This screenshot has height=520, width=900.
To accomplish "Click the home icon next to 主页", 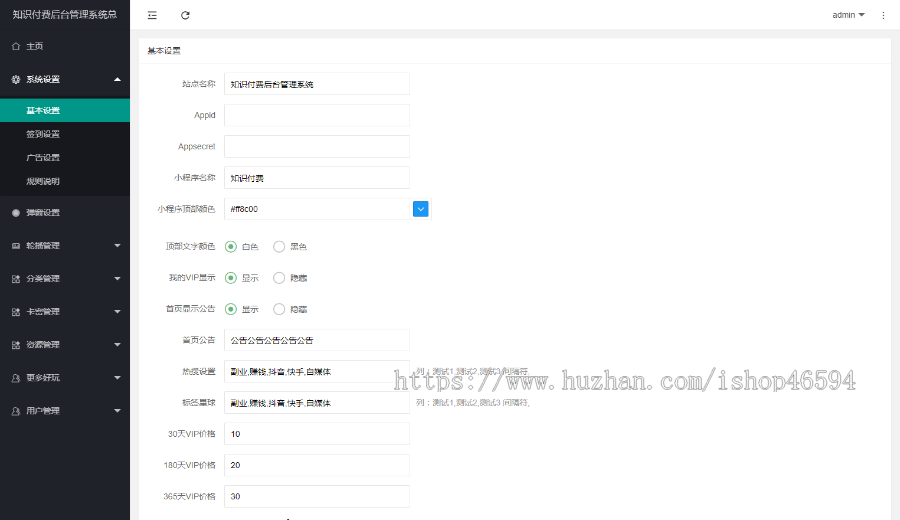I will tap(16, 46).
